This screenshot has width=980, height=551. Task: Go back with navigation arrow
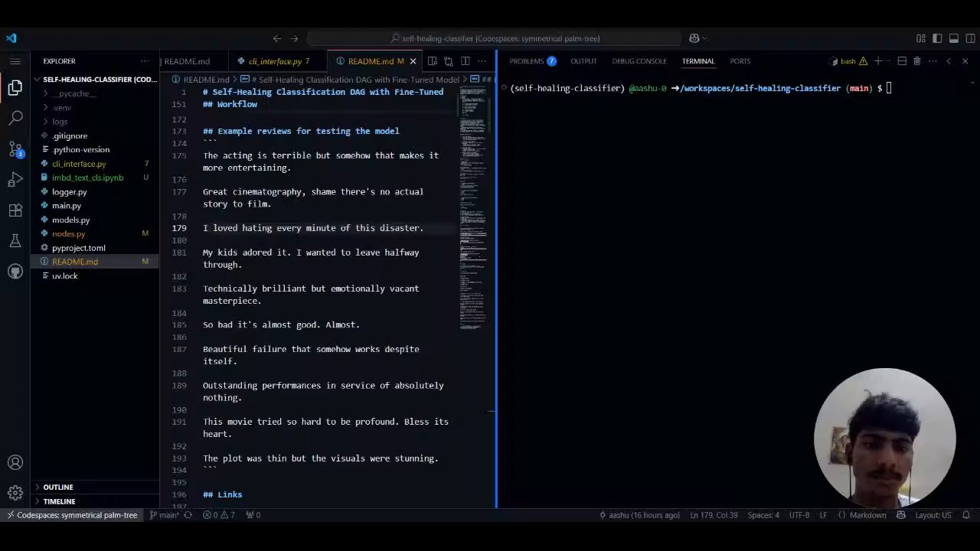point(277,38)
